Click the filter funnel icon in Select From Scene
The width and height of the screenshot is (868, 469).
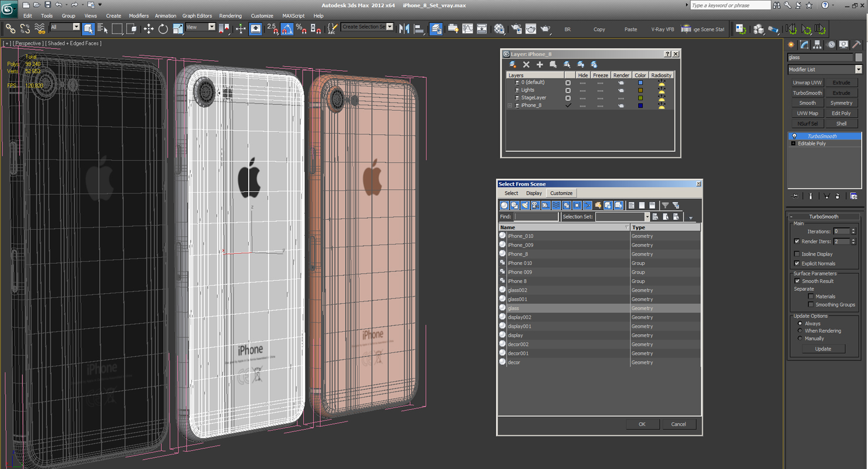click(665, 205)
